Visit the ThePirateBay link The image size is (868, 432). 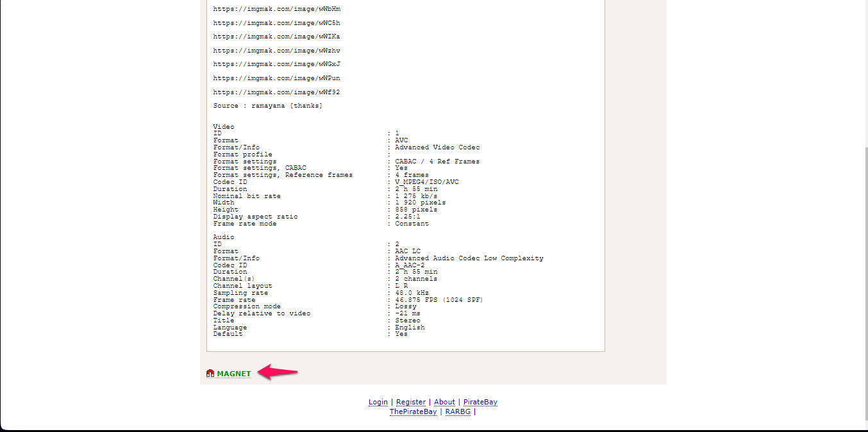coord(413,412)
